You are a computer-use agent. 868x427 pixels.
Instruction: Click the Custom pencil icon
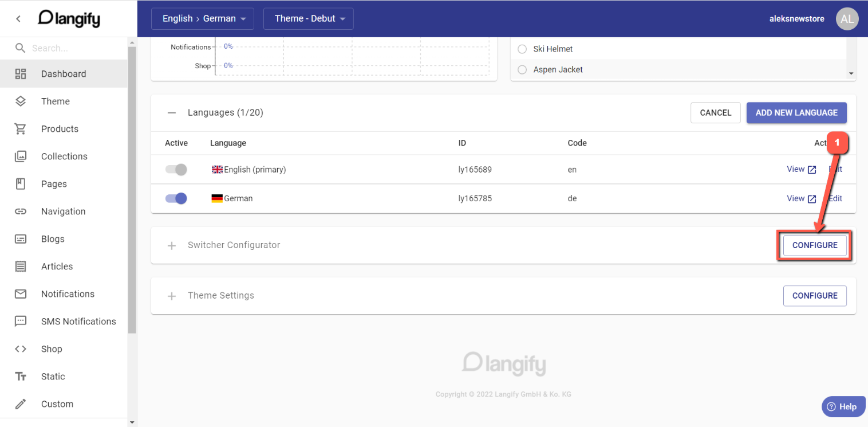[21, 404]
